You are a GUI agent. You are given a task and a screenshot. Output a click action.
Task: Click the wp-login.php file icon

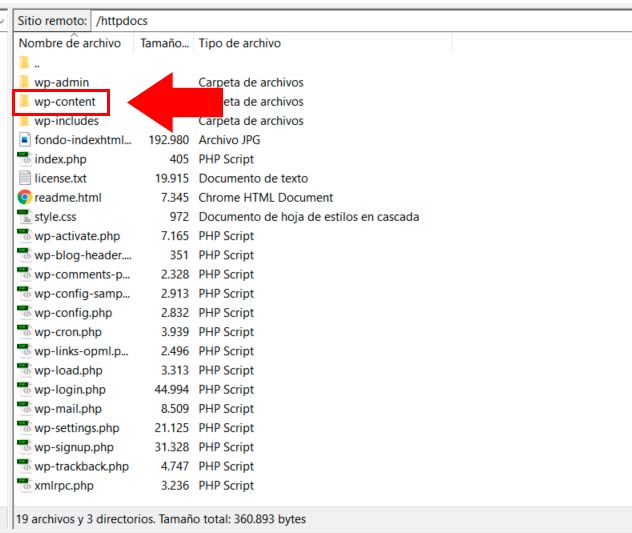(25, 389)
